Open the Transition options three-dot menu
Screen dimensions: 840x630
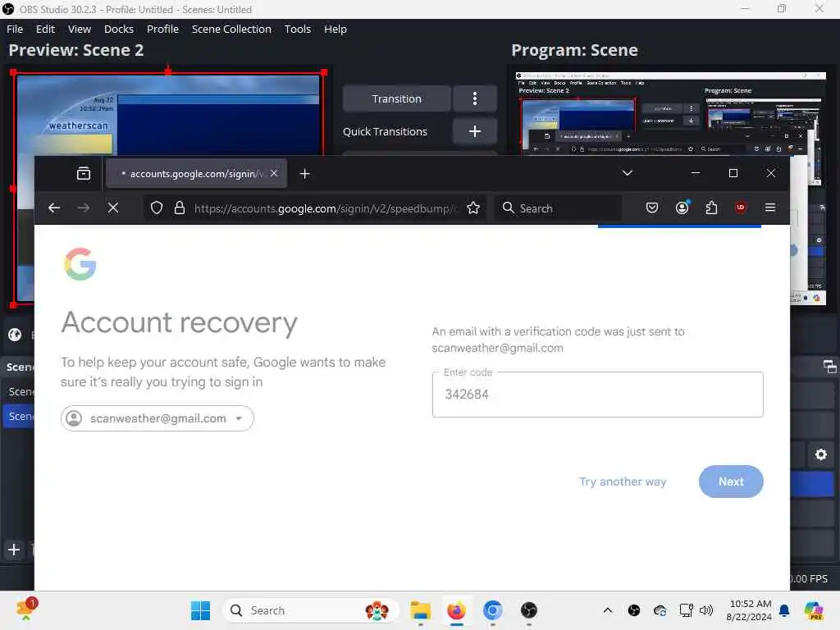[475, 98]
